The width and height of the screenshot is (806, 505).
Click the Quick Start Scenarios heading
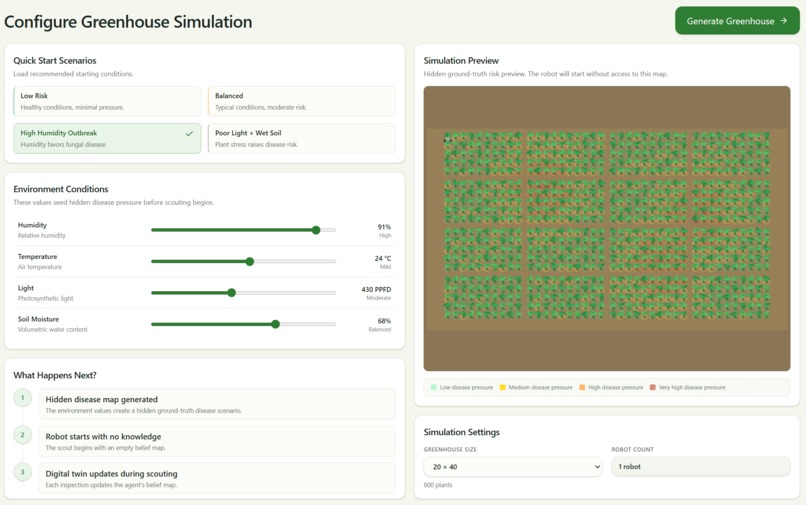[55, 61]
